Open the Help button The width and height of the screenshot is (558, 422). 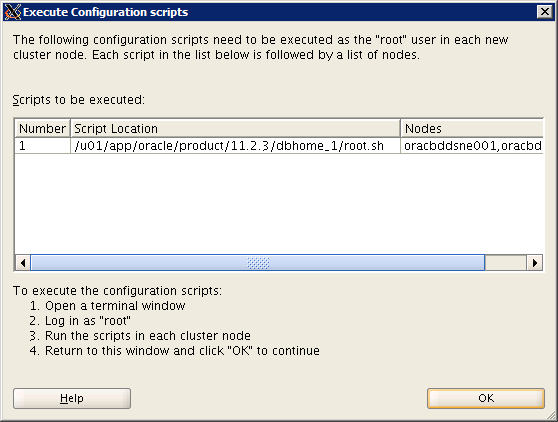point(72,398)
